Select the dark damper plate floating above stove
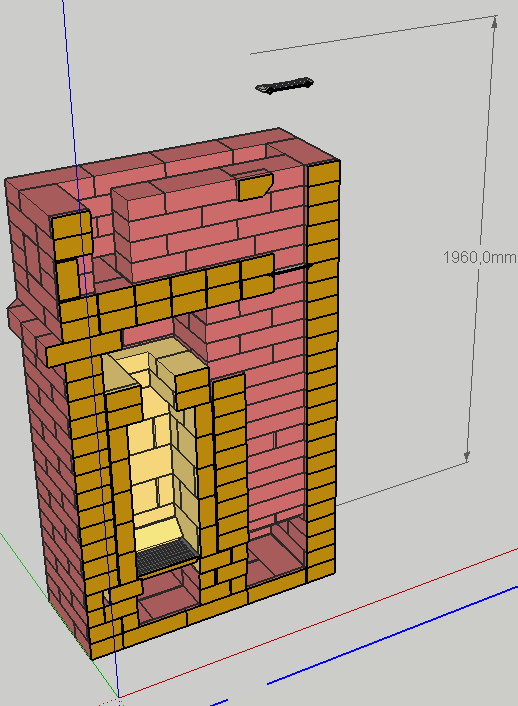This screenshot has width=518, height=706. click(284, 86)
